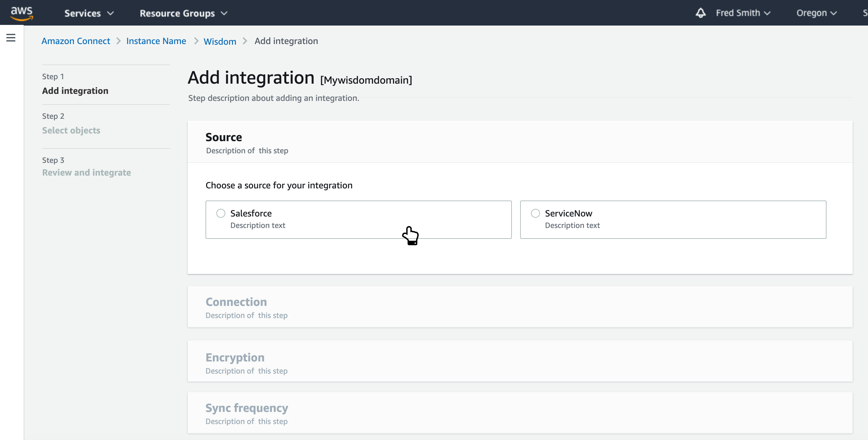Open the Services dropdown menu

pos(83,13)
